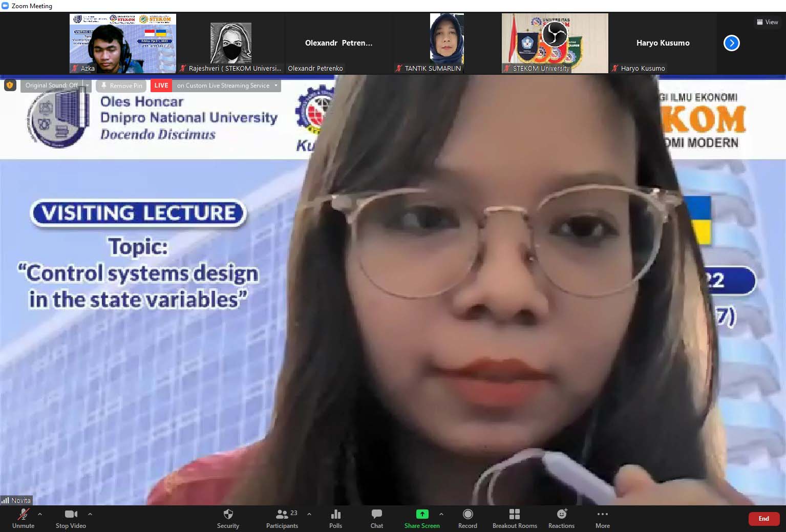Open the View layout menu

point(767,22)
